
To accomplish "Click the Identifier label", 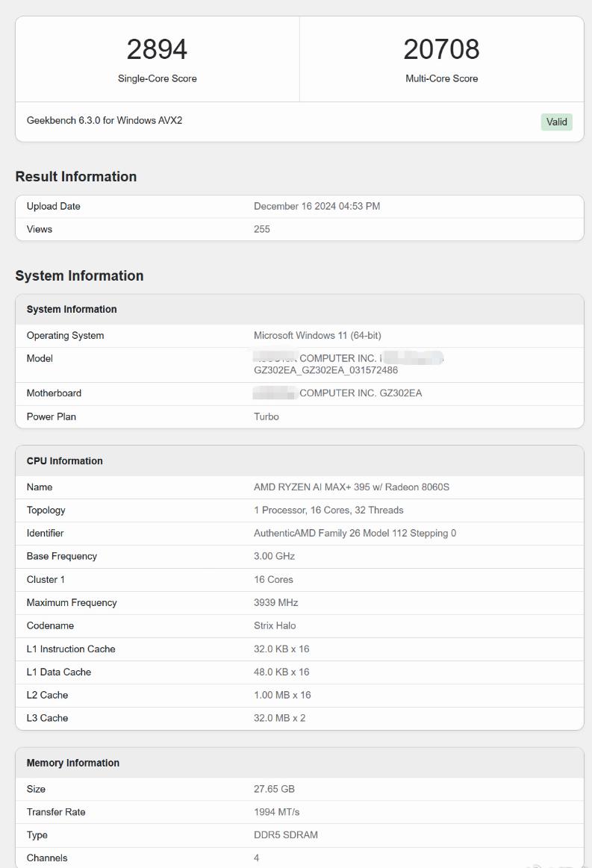I will (x=45, y=533).
